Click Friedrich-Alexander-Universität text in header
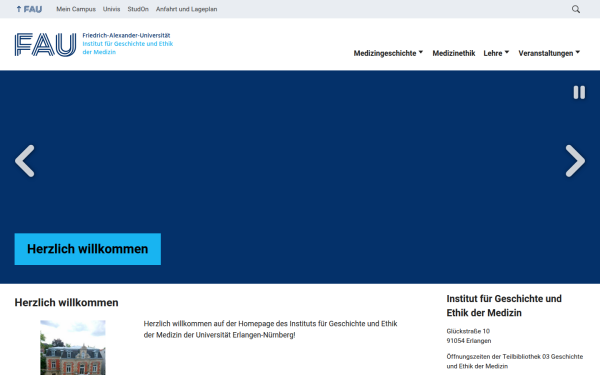Screen dimensions: 600x375 point(126,35)
